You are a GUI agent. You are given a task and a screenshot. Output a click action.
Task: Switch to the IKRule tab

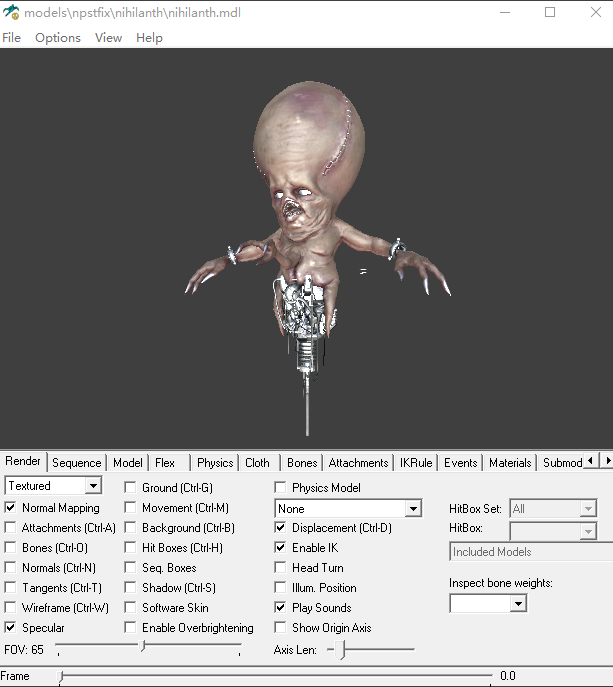click(x=416, y=463)
